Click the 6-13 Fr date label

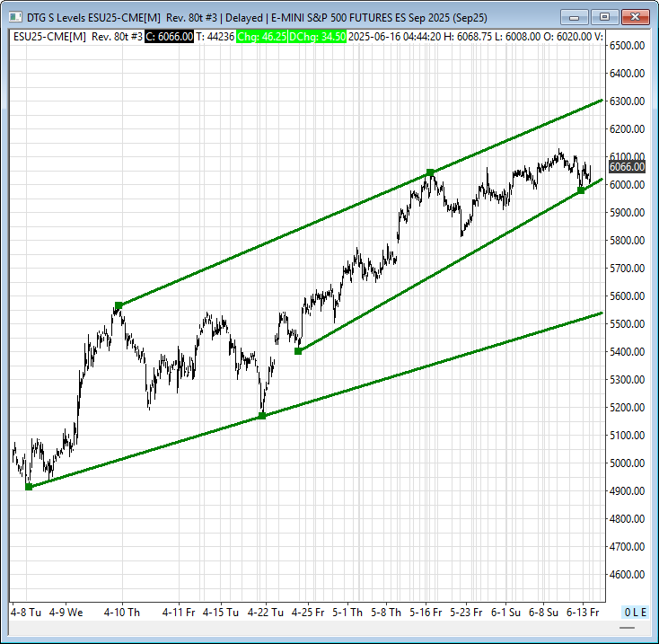tap(583, 612)
